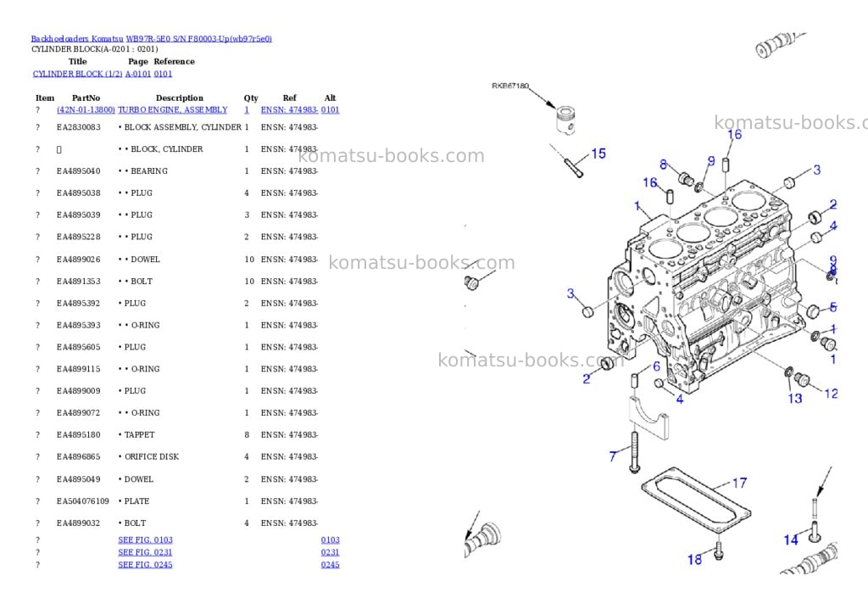
Task: Click the 0101 Alt link in TURBO ENGINE row
Action: (x=330, y=109)
